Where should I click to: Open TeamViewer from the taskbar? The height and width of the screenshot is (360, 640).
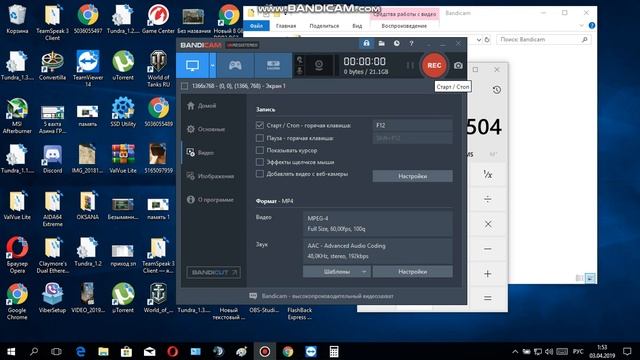tap(311, 351)
